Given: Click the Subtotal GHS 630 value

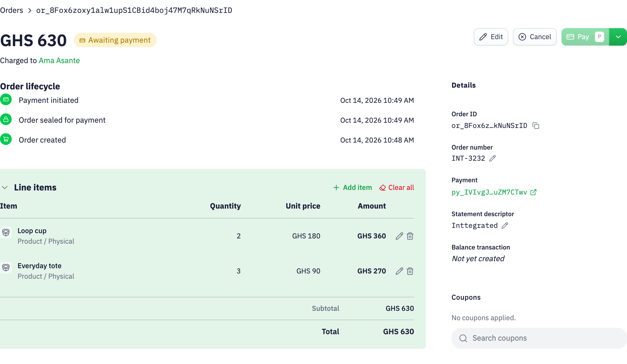Looking at the screenshot, I should tap(400, 308).
